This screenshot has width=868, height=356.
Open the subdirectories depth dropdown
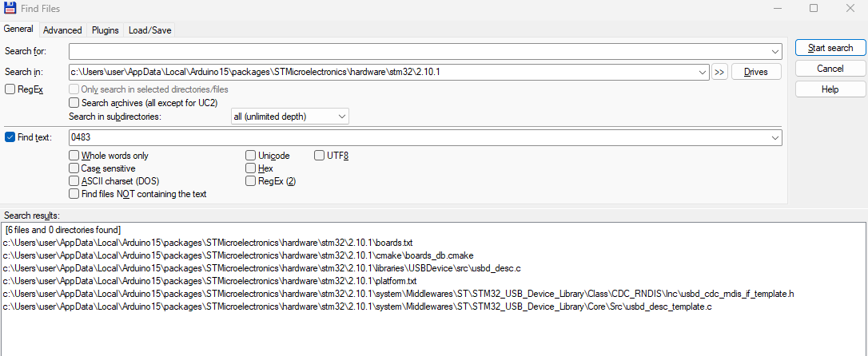tap(342, 117)
